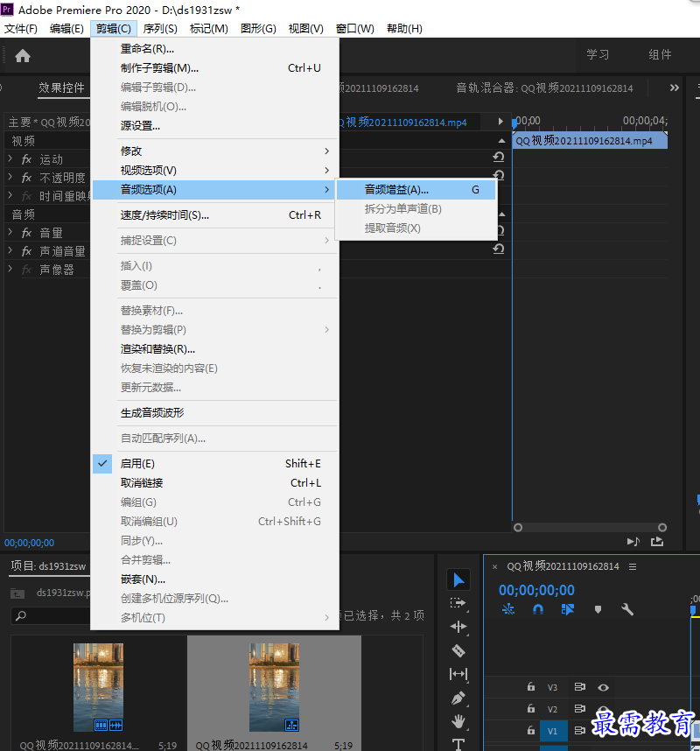
Task: Select the Hand tool
Action: (458, 721)
